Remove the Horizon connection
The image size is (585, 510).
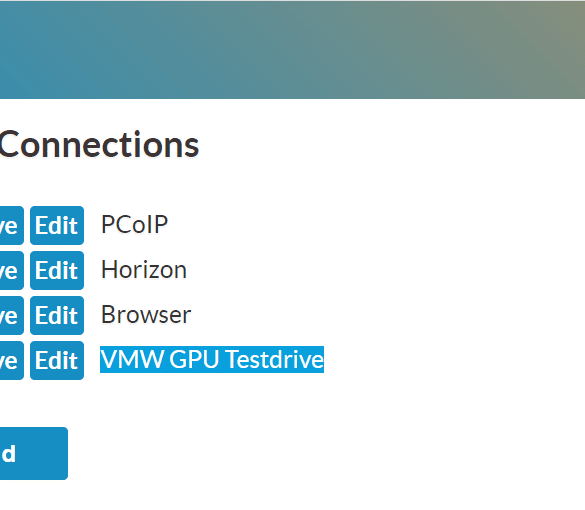12,270
